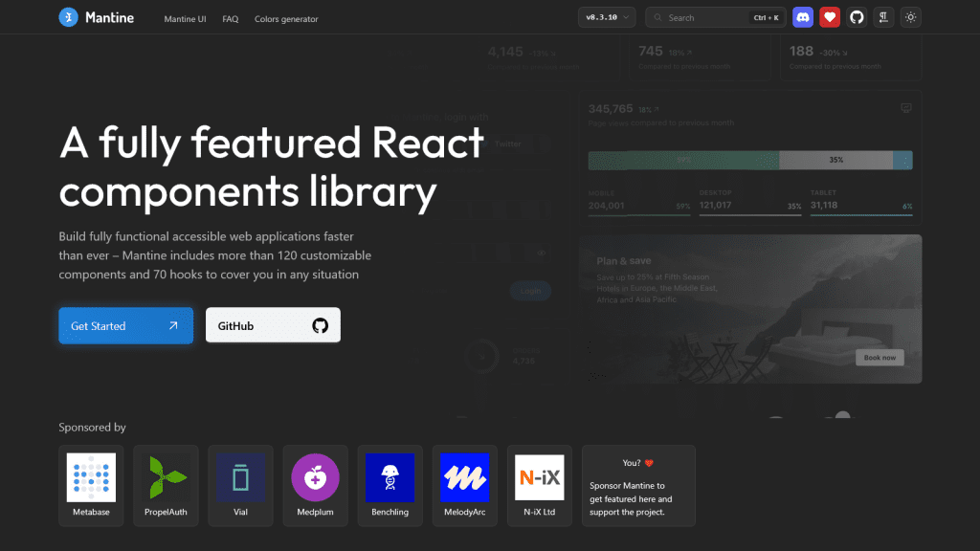Open the Mantine UI menu item
Image resolution: width=980 pixels, height=551 pixels.
[x=185, y=18]
